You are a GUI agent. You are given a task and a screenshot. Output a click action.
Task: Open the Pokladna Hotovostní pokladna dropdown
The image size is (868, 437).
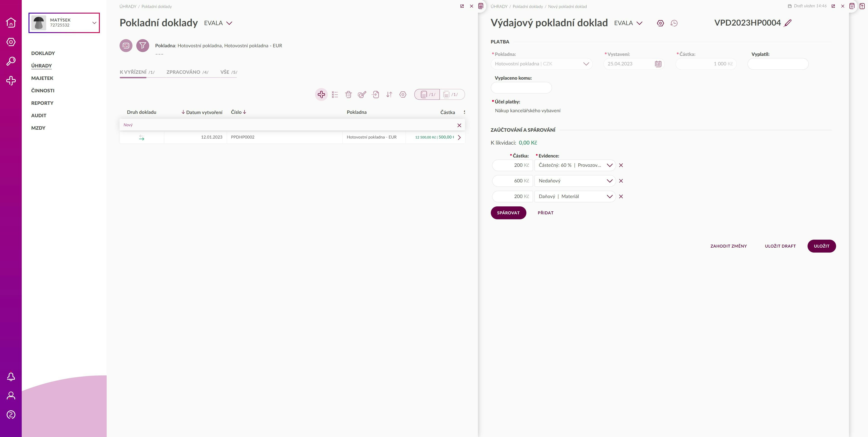(542, 64)
